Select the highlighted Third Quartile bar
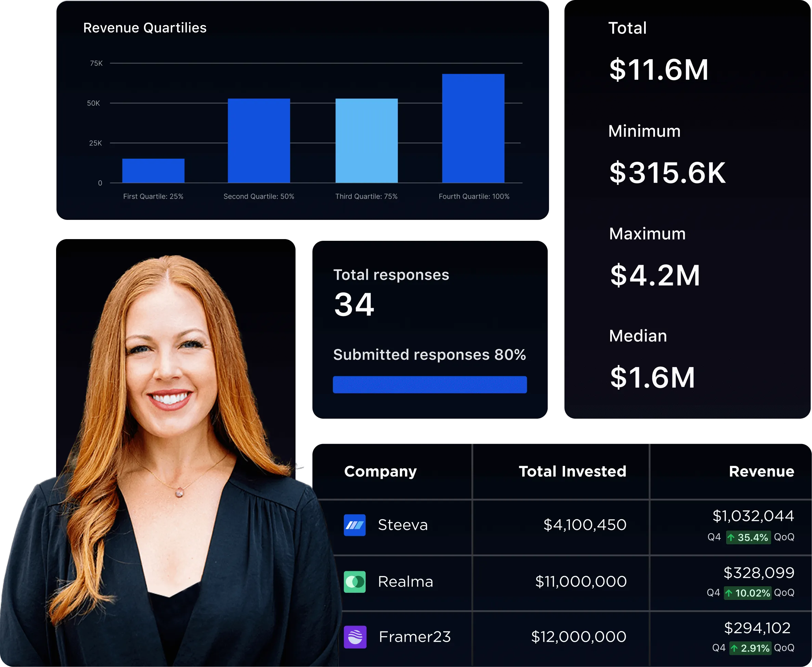812x667 pixels. (x=366, y=141)
